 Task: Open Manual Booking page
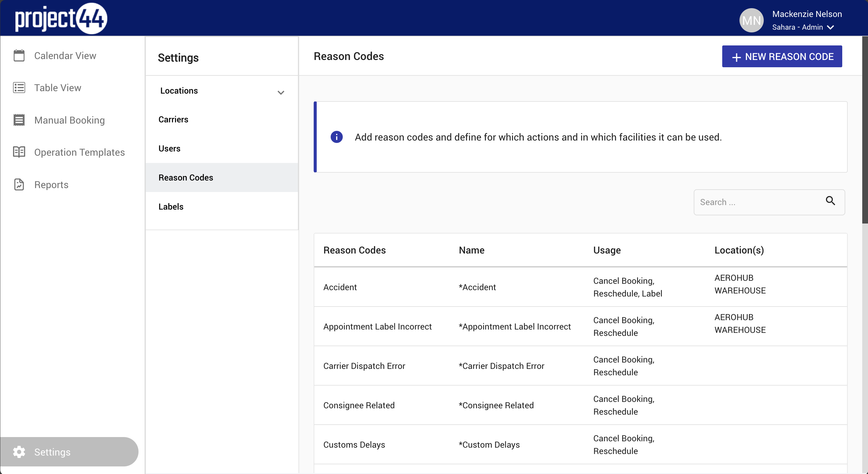click(x=69, y=120)
